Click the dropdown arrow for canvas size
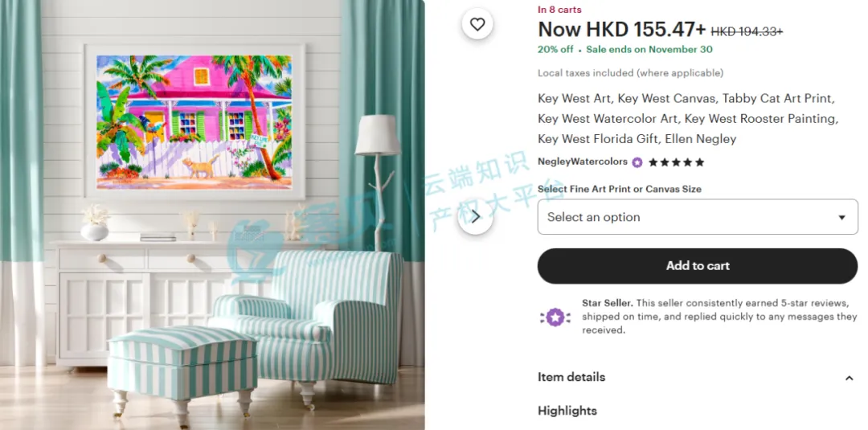The width and height of the screenshot is (868, 430). coord(841,218)
